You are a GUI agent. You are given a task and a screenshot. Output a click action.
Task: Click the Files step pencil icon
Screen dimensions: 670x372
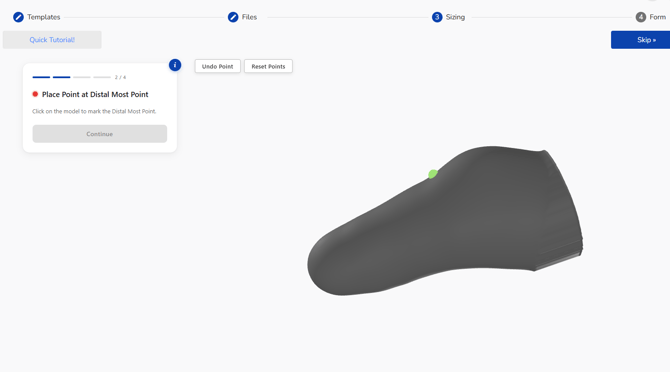tap(233, 17)
